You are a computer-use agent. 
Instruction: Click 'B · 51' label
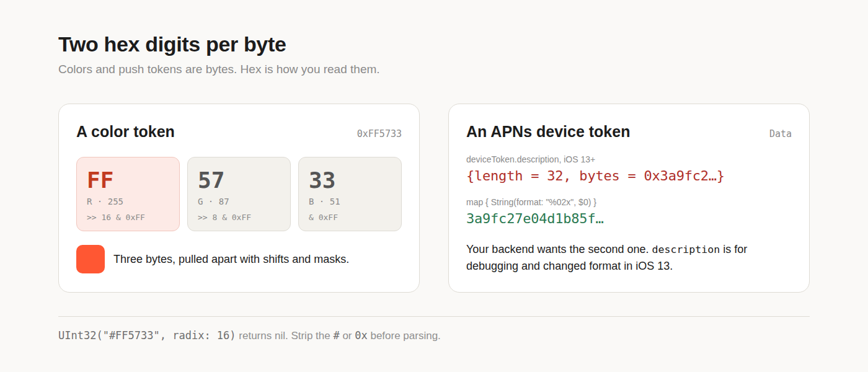[324, 201]
